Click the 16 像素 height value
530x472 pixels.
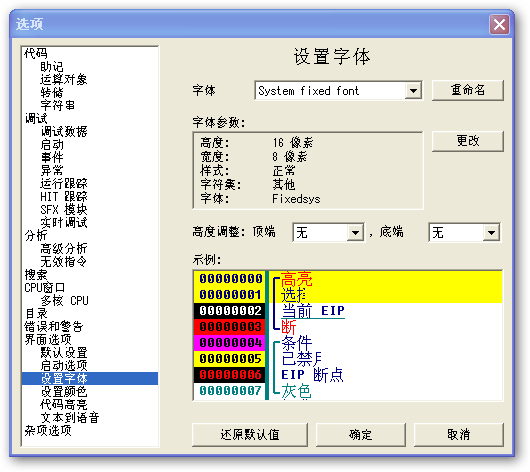pos(293,143)
